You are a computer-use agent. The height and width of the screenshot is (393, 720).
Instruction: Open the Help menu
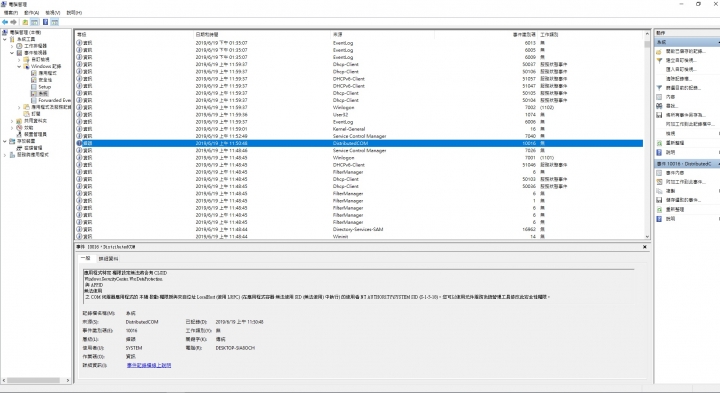pos(74,13)
